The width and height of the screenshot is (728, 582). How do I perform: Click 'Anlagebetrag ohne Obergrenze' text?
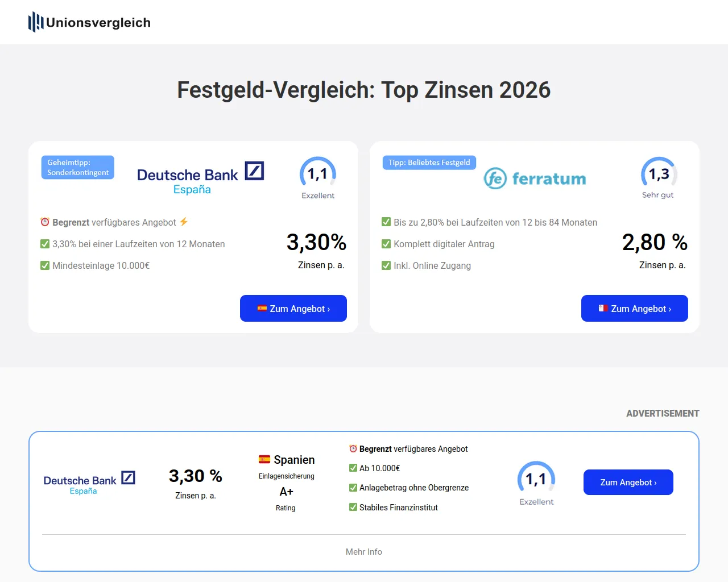(414, 488)
